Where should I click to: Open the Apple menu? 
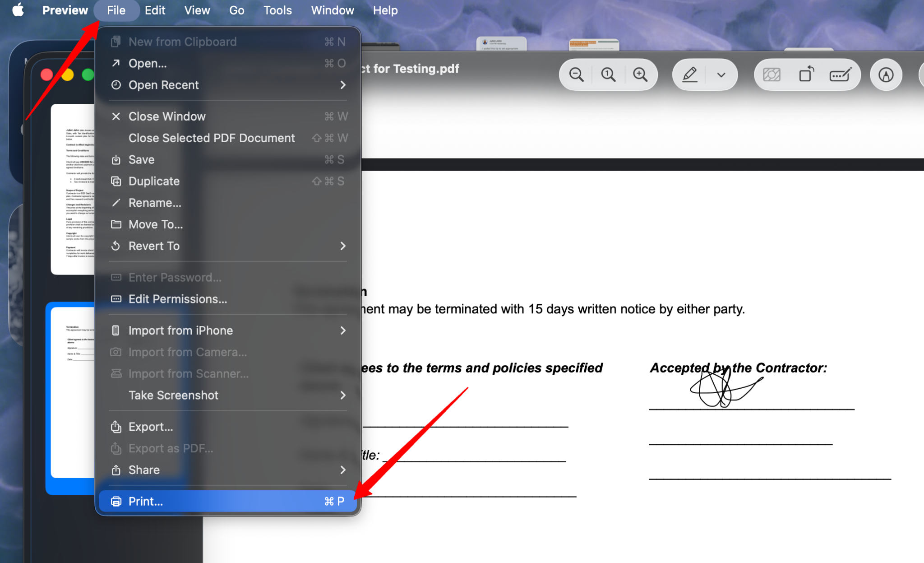pos(18,10)
